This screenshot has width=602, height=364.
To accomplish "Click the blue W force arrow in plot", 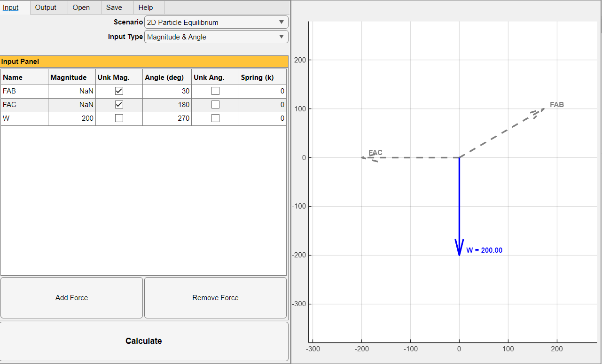I will [x=459, y=207].
